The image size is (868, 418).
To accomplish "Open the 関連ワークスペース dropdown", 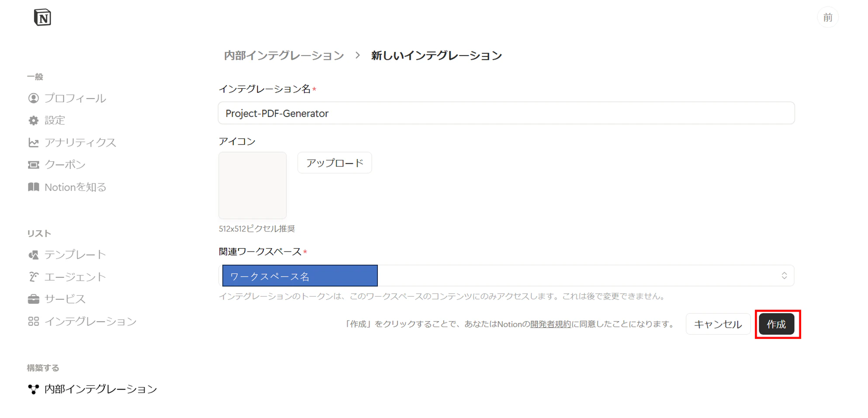I will click(506, 276).
